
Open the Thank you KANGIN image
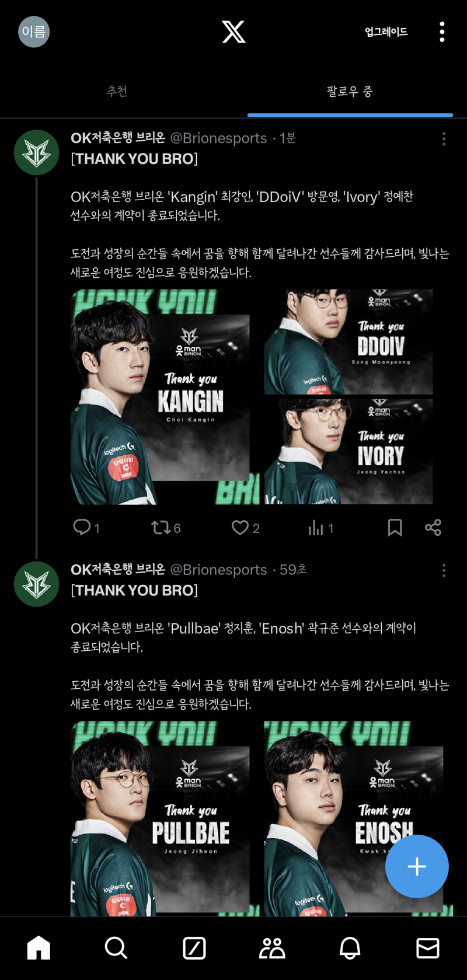point(165,397)
